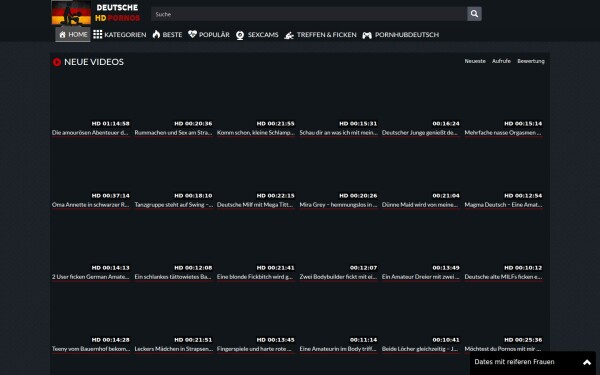Sort videos by Bewertung
Viewport: 600px width, 375px height.
[531, 61]
